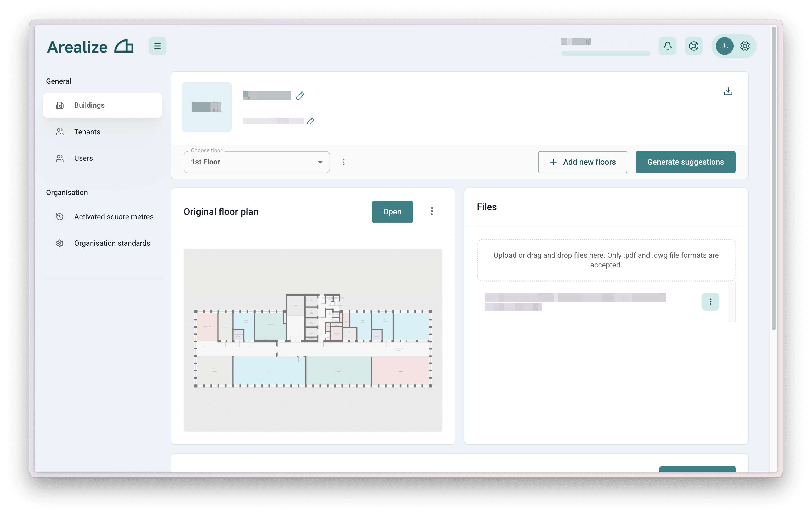Screen dimensions: 812x516
Task: Click Add new floors button
Action: [x=582, y=162]
